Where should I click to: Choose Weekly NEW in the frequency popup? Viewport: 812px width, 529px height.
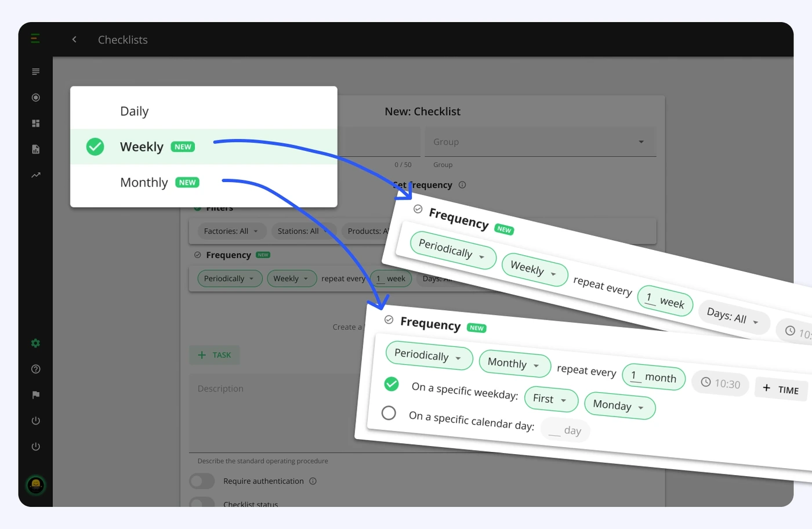click(x=204, y=147)
